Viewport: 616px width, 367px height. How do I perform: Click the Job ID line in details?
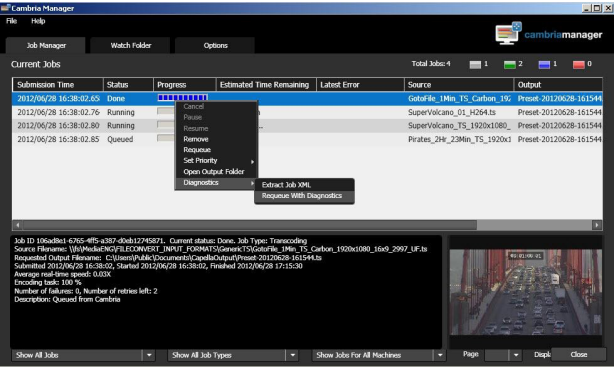coord(161,241)
